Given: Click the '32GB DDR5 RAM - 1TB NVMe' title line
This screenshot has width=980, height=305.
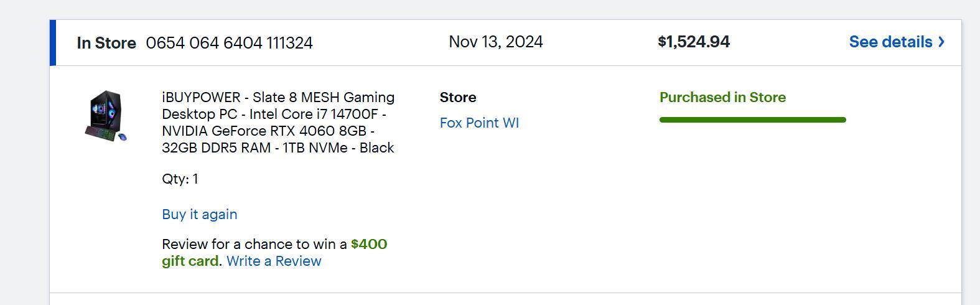Looking at the screenshot, I should pos(278,148).
